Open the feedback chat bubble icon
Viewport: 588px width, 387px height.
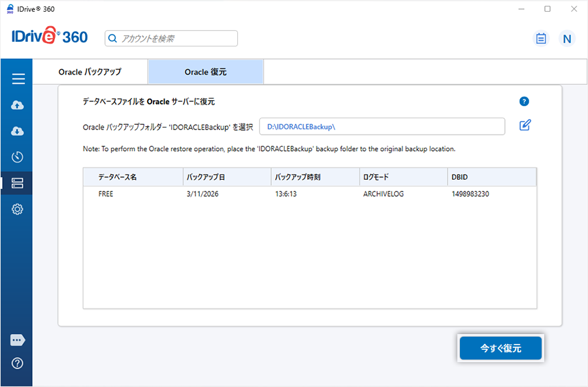pyautogui.click(x=18, y=340)
